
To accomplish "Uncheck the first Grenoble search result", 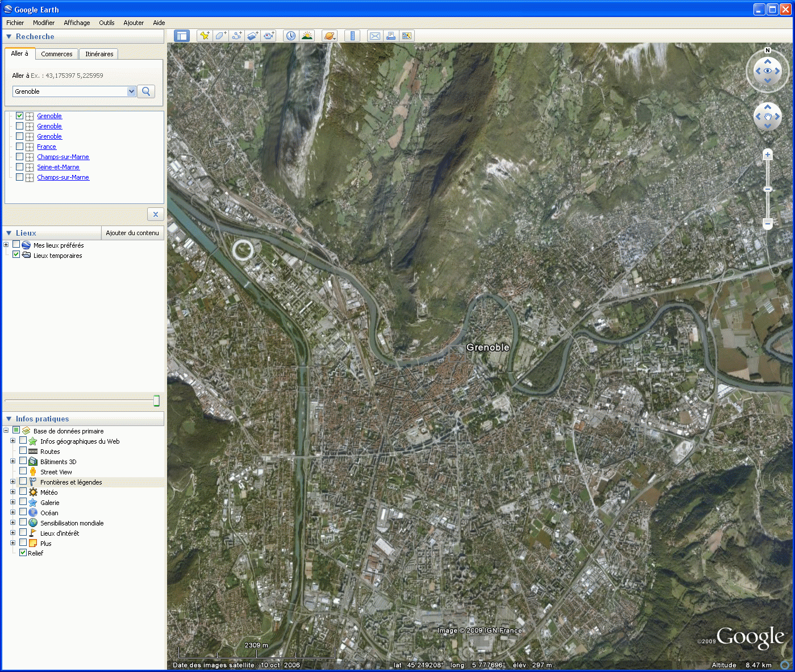I will click(20, 115).
